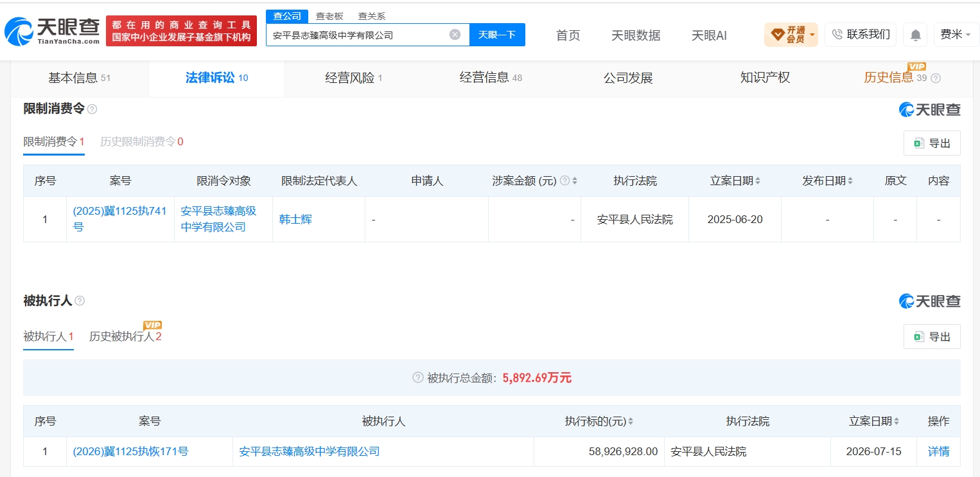Click the 开通会员 diamond icon
The width and height of the screenshot is (980, 477).
click(777, 35)
